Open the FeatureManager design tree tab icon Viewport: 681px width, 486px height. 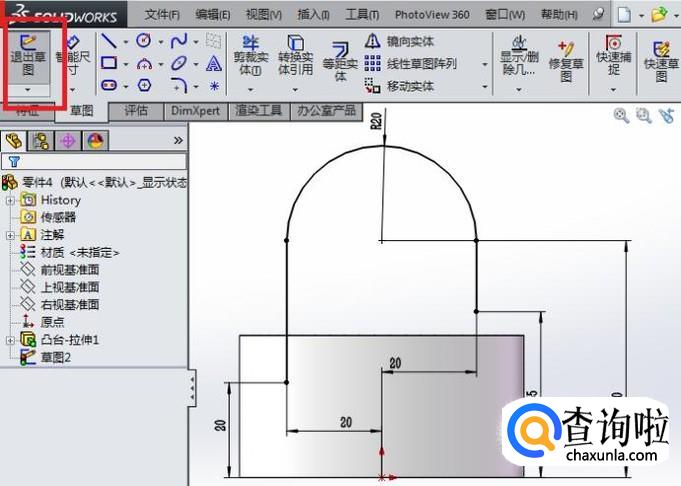14,140
